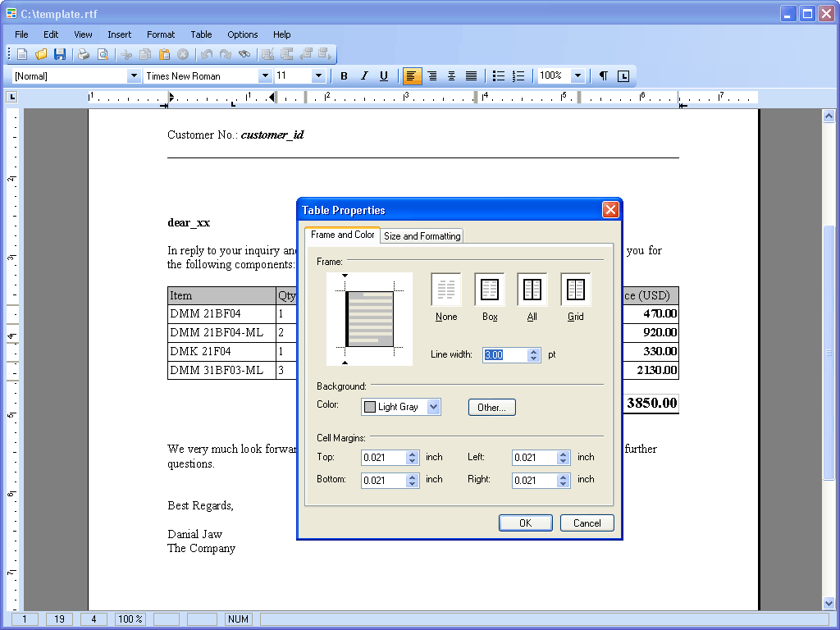The width and height of the screenshot is (840, 630).
Task: Click the Other... color button
Action: [491, 407]
